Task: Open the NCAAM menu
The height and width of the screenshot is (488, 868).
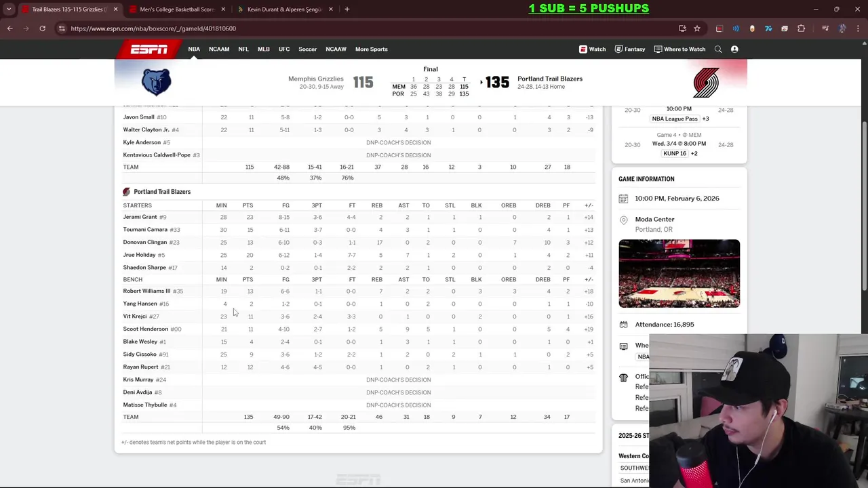Action: click(x=219, y=49)
